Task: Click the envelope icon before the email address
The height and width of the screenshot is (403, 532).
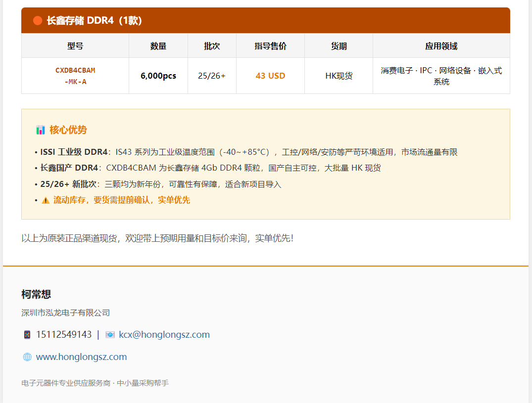Action: coord(110,335)
